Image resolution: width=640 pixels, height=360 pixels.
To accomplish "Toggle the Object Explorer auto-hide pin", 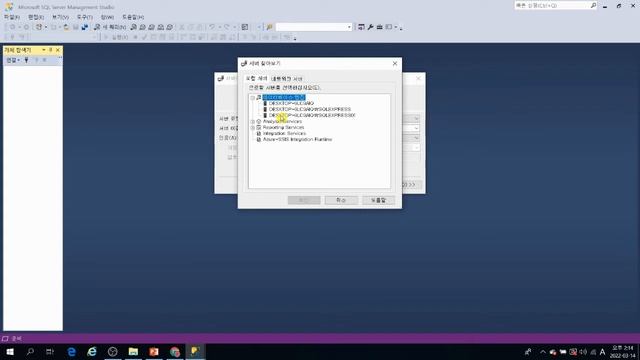I will click(51, 50).
